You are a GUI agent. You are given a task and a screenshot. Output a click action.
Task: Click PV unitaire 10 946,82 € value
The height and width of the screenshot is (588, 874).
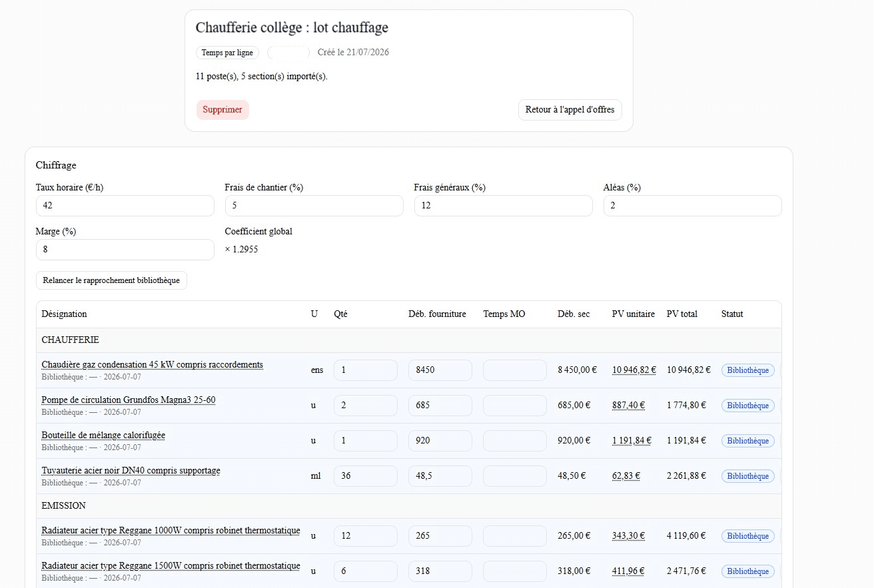click(634, 370)
